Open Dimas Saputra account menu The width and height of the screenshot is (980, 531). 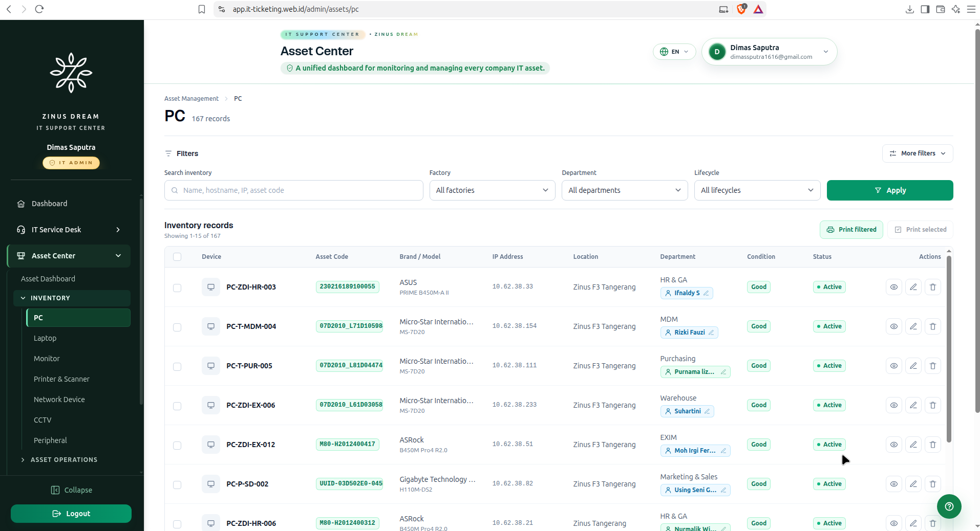[x=769, y=52]
